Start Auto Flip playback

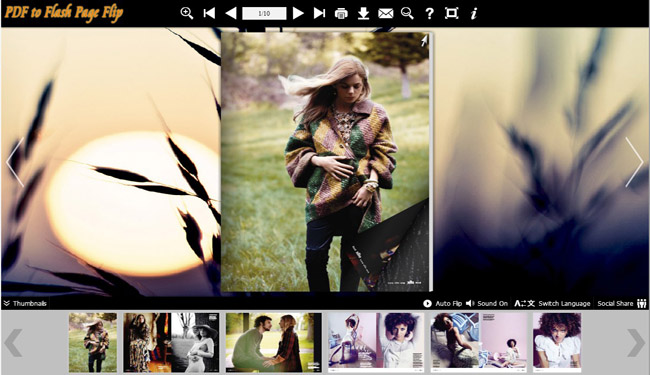tap(442, 303)
